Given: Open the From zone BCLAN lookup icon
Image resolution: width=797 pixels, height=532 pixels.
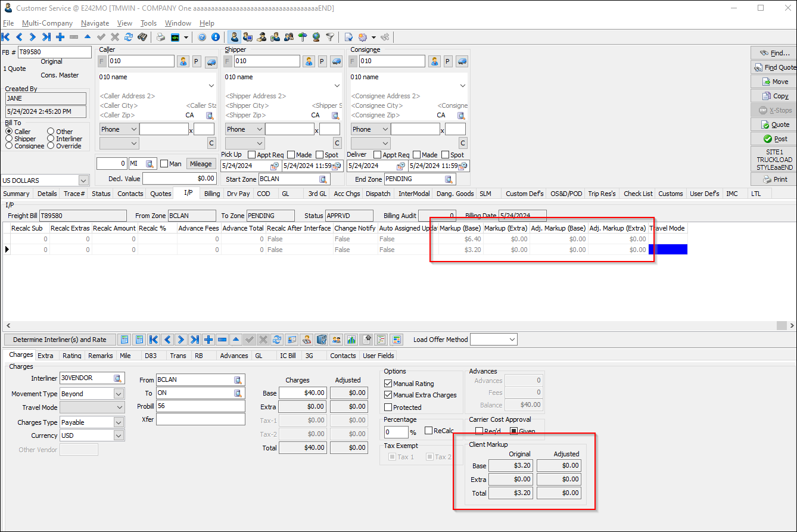Looking at the screenshot, I should click(x=238, y=380).
